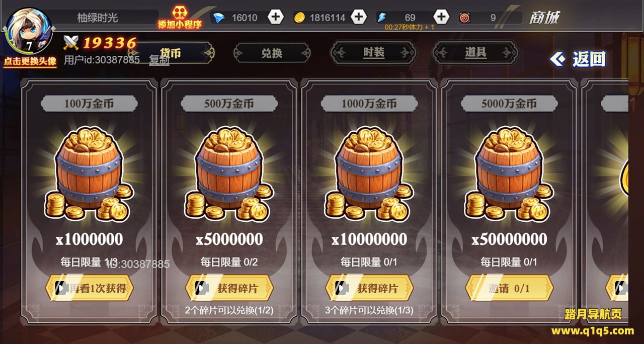
Task: Select the 道具 tab
Action: [x=475, y=52]
